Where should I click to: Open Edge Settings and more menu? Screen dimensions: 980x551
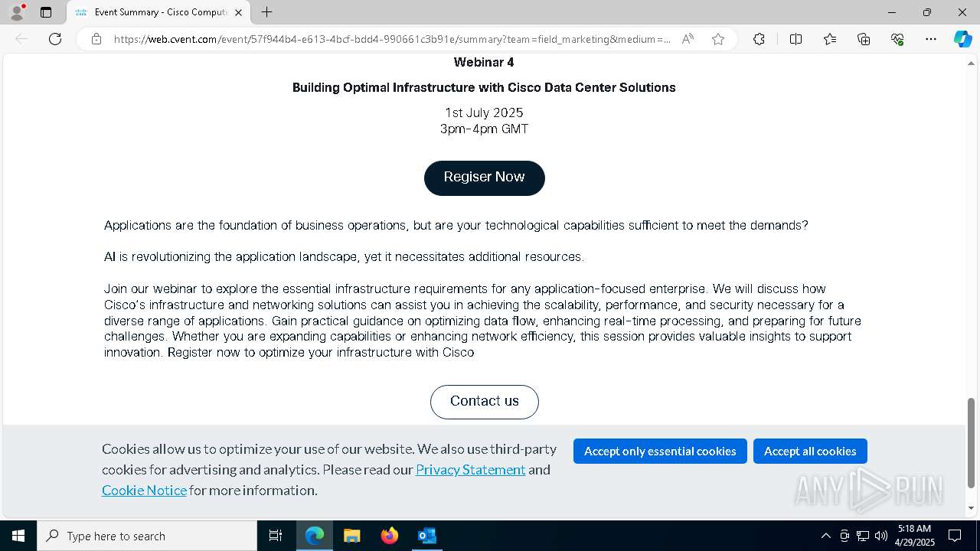[x=931, y=39]
